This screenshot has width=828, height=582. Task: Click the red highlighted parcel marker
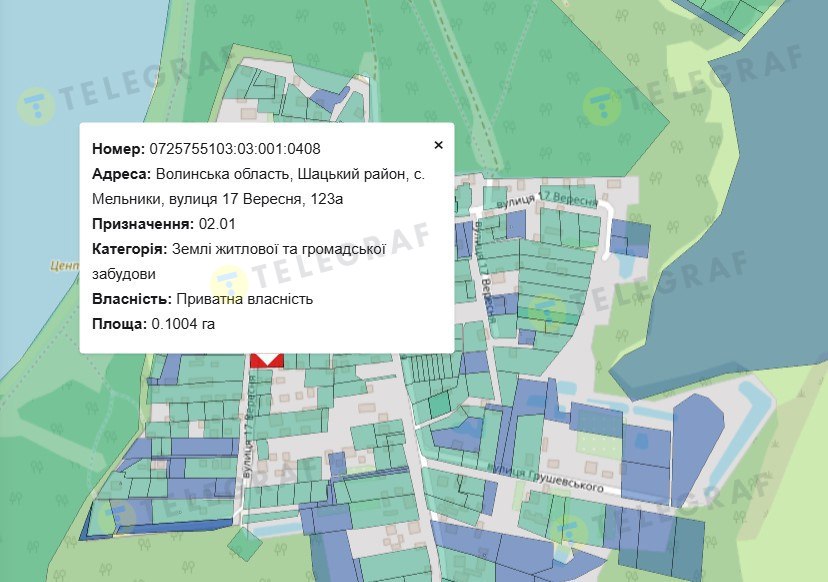point(267,360)
